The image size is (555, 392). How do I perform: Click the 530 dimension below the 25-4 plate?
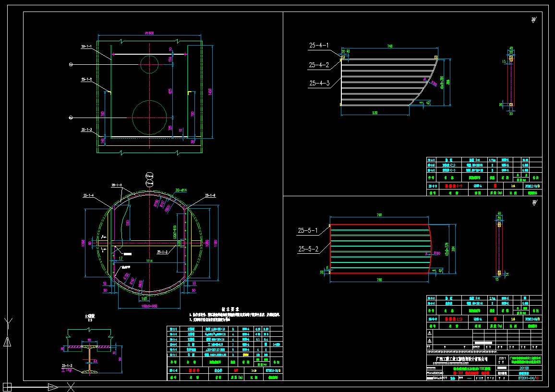point(375,113)
